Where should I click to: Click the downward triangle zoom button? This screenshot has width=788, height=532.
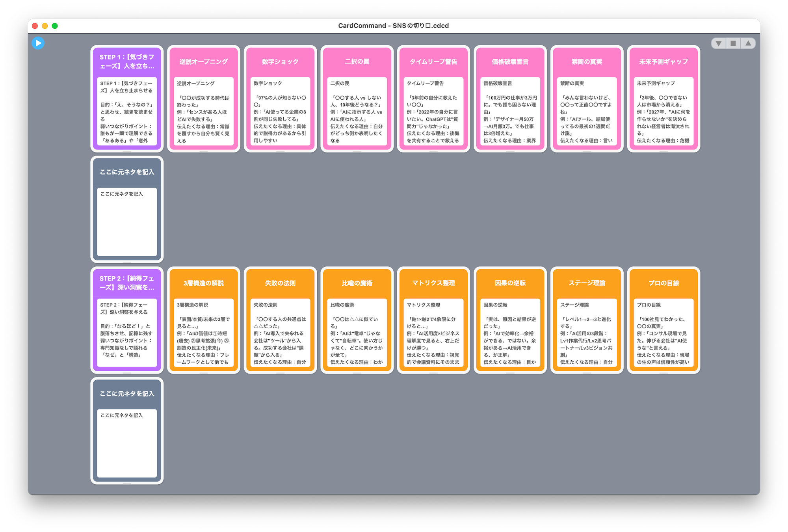click(719, 43)
